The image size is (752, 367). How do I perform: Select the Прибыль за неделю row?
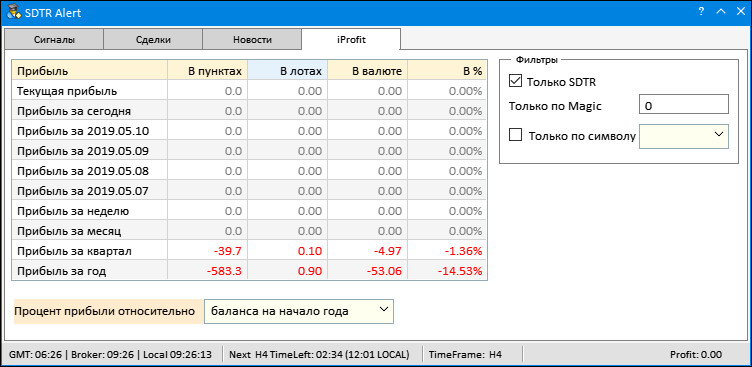click(249, 211)
